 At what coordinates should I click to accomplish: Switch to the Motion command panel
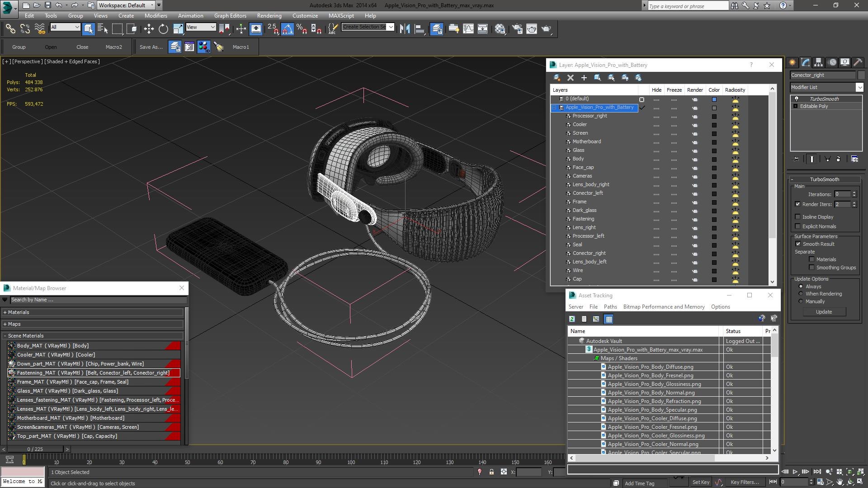(832, 62)
